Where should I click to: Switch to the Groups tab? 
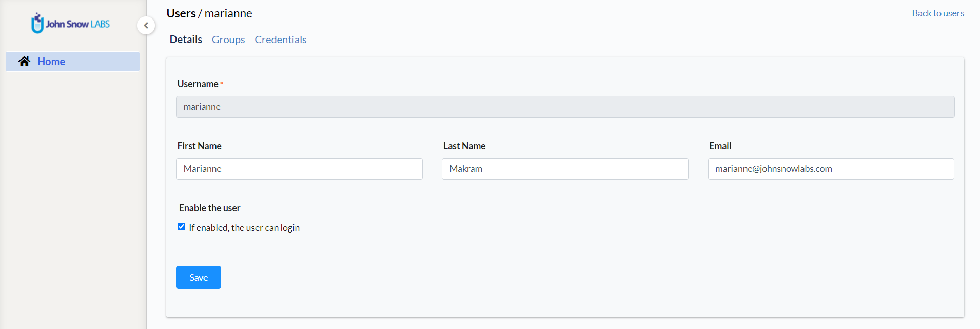click(x=228, y=40)
